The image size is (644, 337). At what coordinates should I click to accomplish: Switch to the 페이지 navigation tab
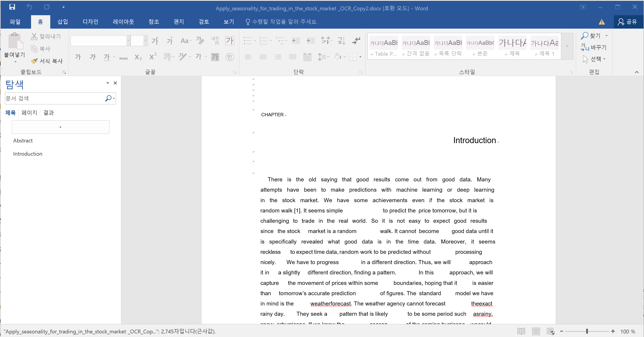coord(29,112)
